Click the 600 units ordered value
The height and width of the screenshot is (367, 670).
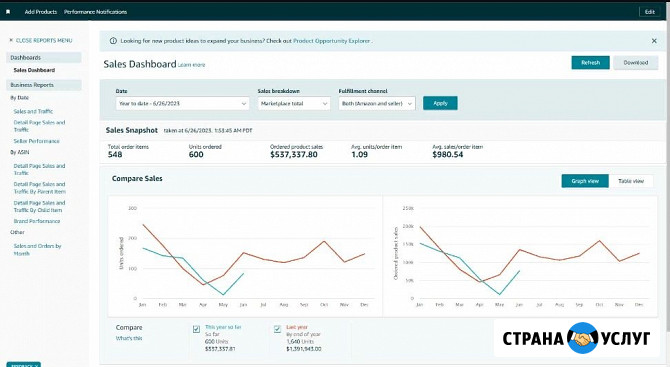coord(196,155)
